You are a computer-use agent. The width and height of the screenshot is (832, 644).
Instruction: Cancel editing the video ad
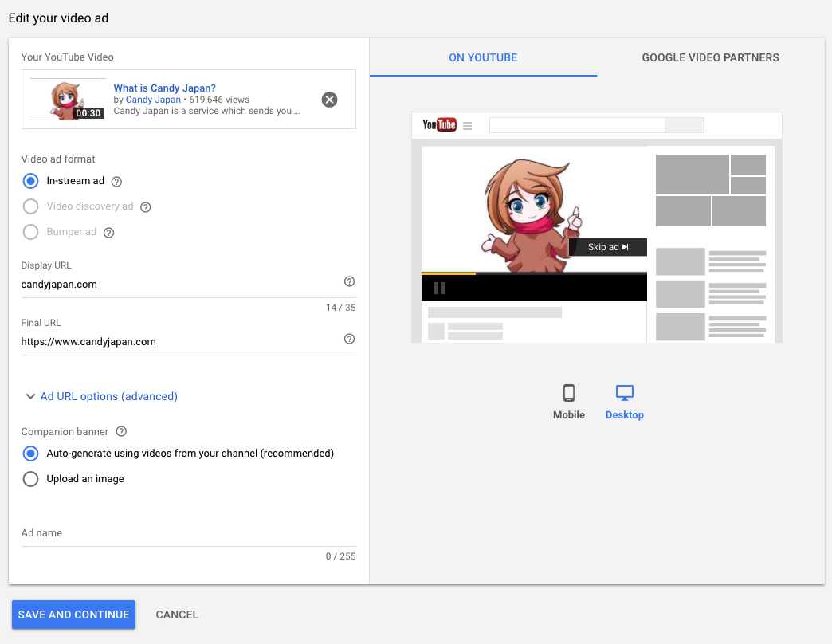tap(177, 615)
